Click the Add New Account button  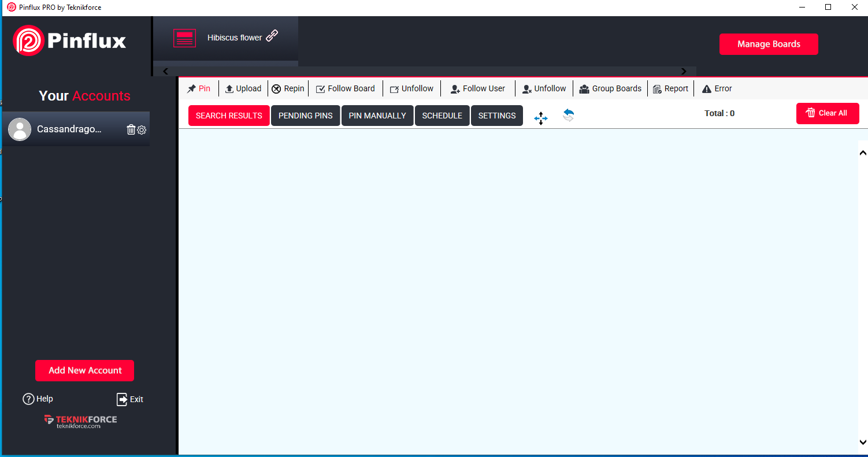click(85, 370)
